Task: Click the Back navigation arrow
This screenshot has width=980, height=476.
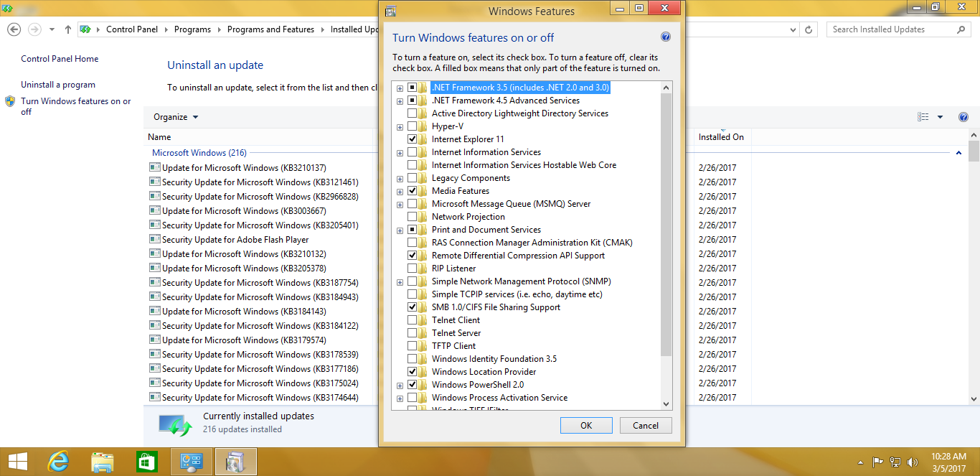Action: [14, 29]
